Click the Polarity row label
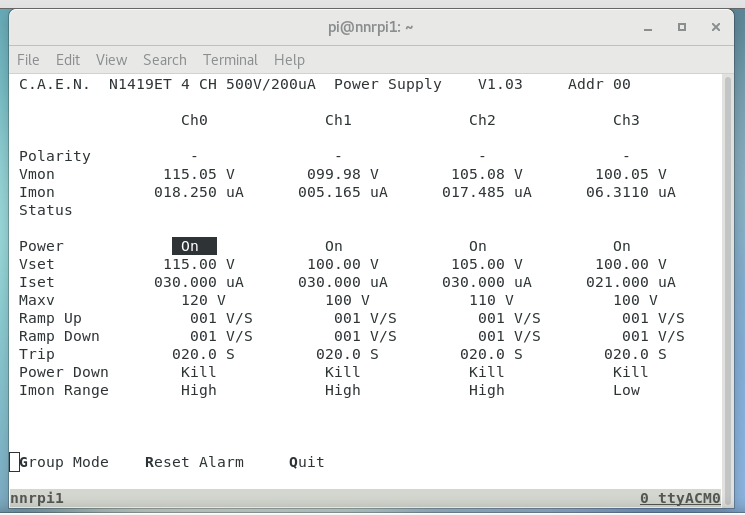745x515 pixels. [x=55, y=156]
